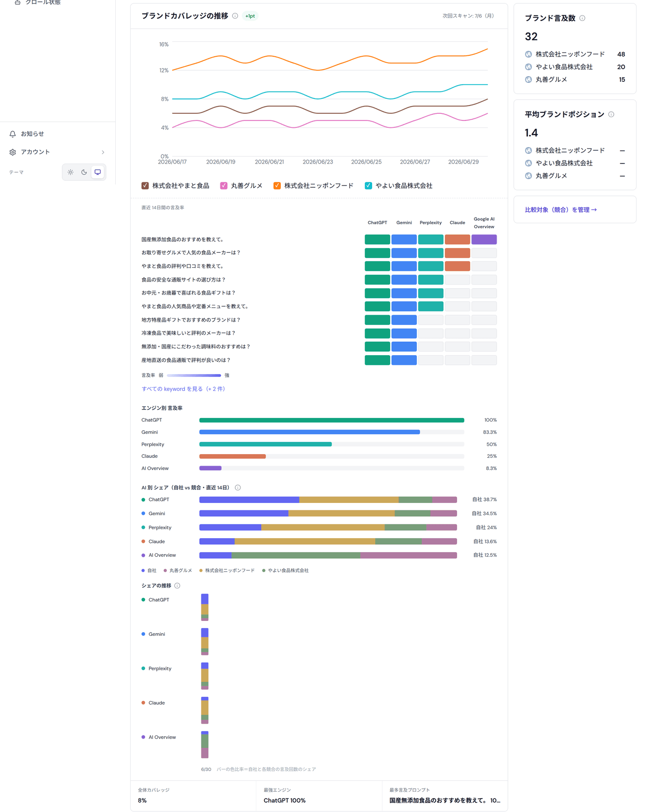Screen dimensions: 651x812
Task: Uncheck the 株式会社やまと食品 chart series checkbox
Action: tap(145, 185)
